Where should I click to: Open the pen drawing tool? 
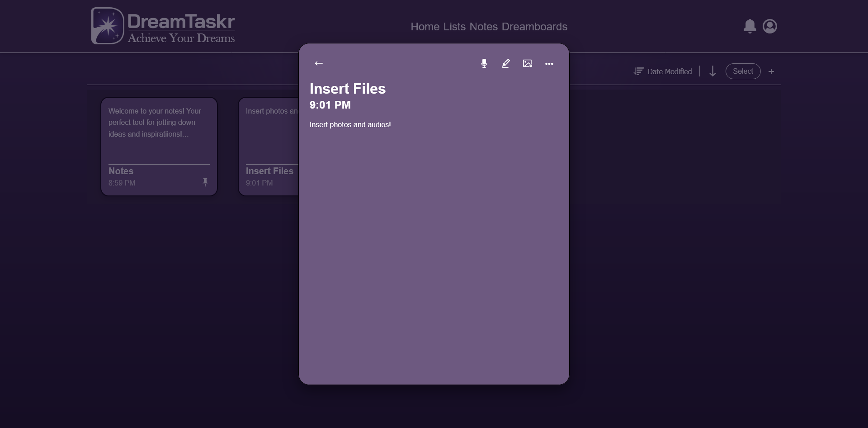[506, 63]
